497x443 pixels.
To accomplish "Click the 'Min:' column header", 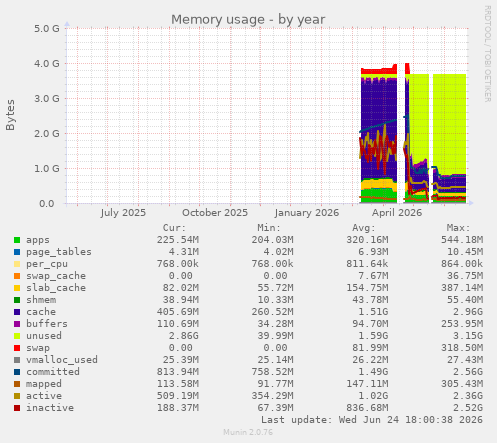I will 269,228.
